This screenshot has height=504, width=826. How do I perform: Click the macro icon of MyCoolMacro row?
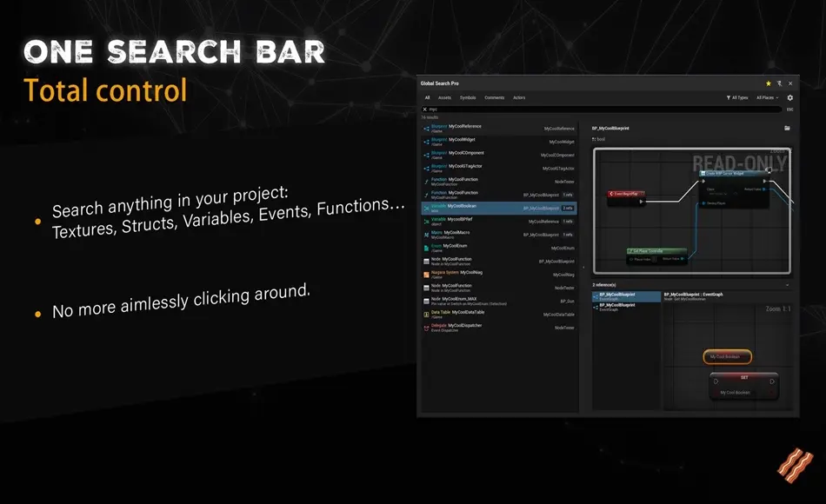pos(426,235)
